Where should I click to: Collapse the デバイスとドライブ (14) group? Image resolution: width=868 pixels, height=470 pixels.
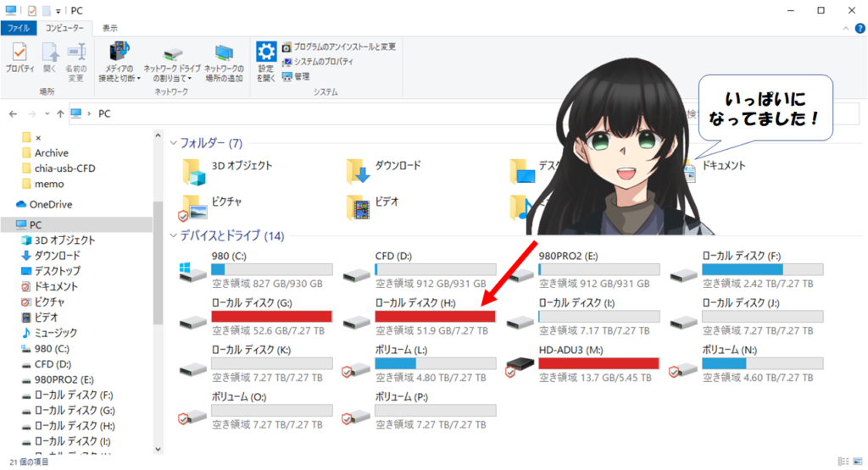pyautogui.click(x=173, y=236)
